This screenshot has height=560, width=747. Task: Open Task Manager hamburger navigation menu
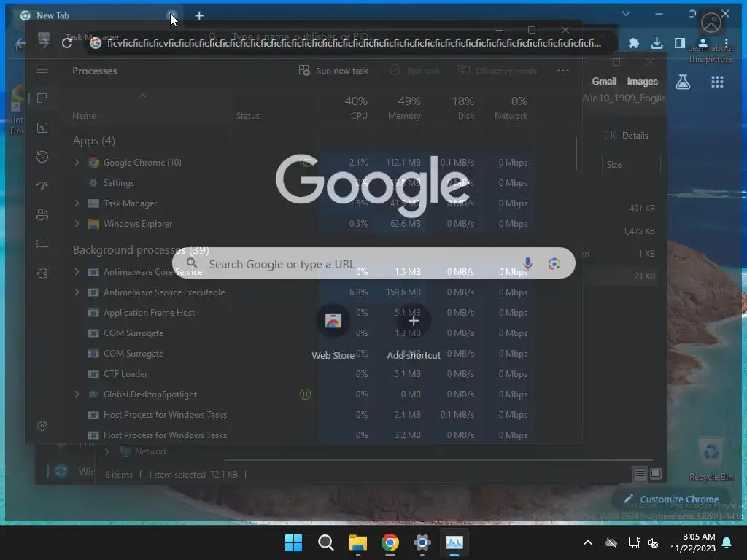pos(42,70)
